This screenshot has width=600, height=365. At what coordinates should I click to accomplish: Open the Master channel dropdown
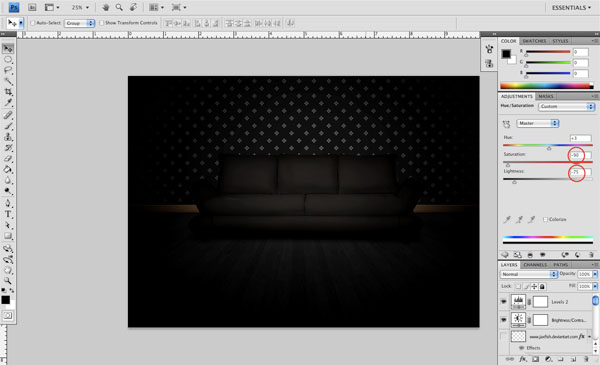[538, 123]
